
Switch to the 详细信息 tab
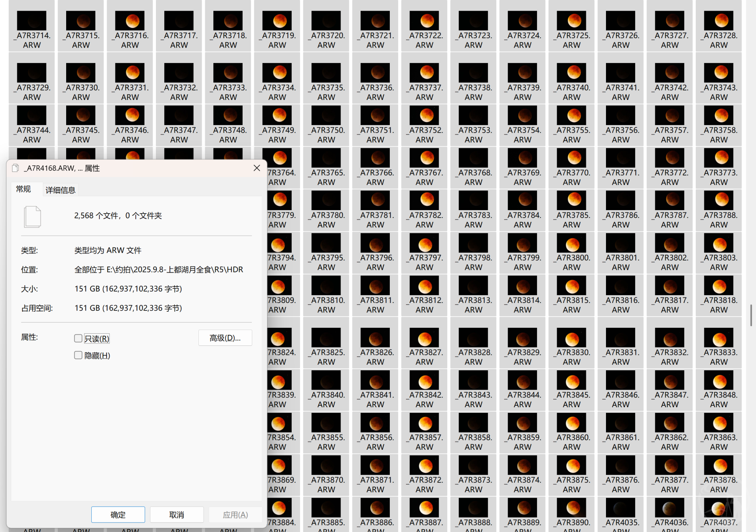click(x=60, y=190)
